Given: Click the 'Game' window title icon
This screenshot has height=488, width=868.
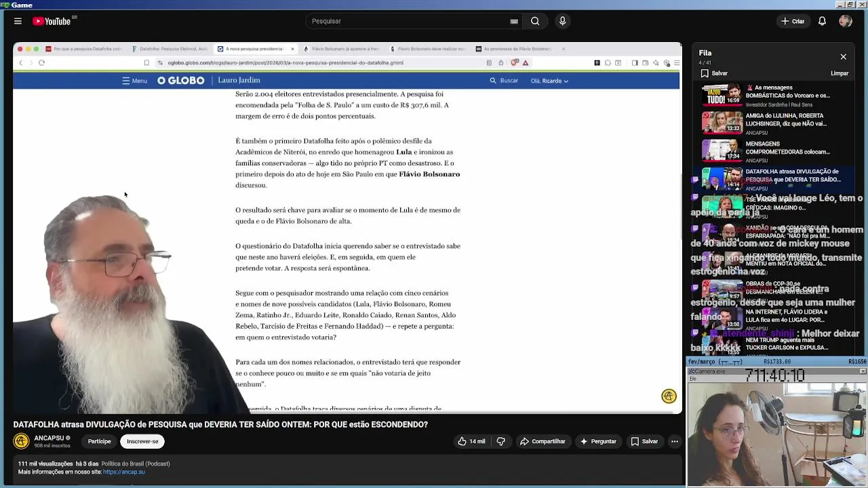Looking at the screenshot, I should (x=5, y=5).
